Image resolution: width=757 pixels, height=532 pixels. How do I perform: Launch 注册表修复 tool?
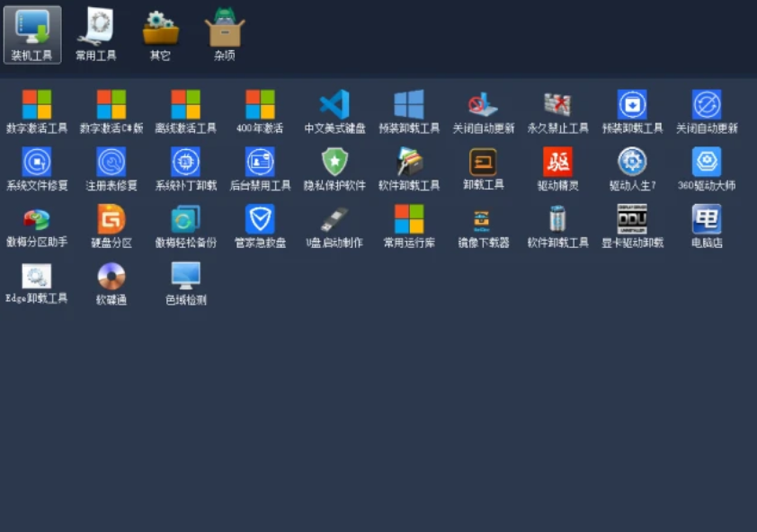click(111, 169)
